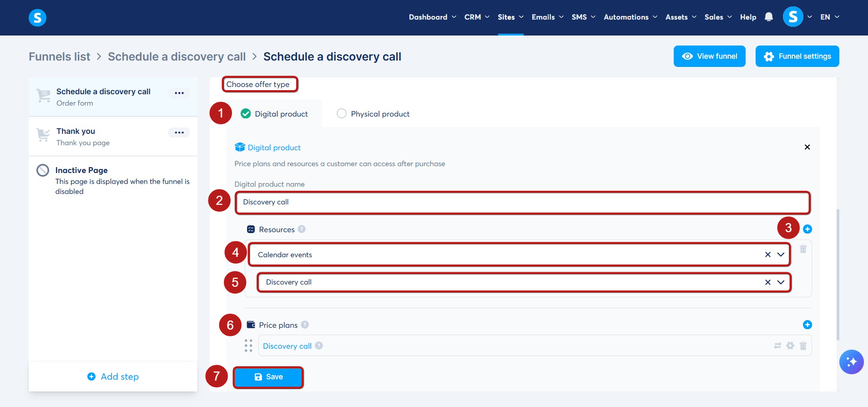Swap the Discovery call price plan
The height and width of the screenshot is (407, 868).
(777, 346)
